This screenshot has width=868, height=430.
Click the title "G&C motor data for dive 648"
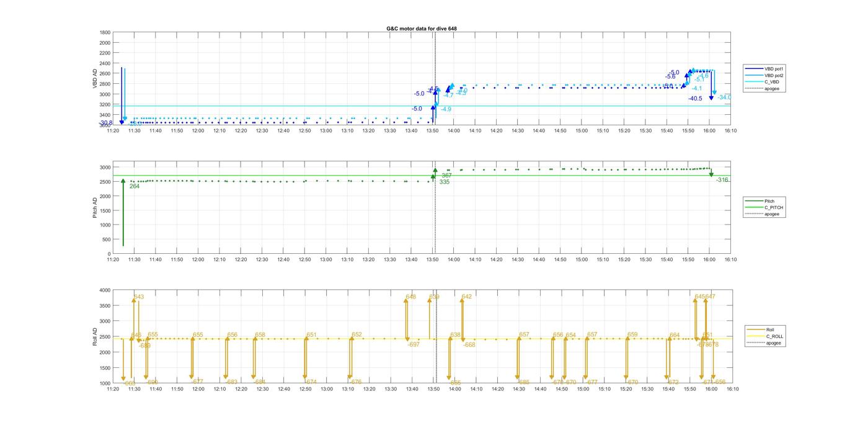(422, 29)
